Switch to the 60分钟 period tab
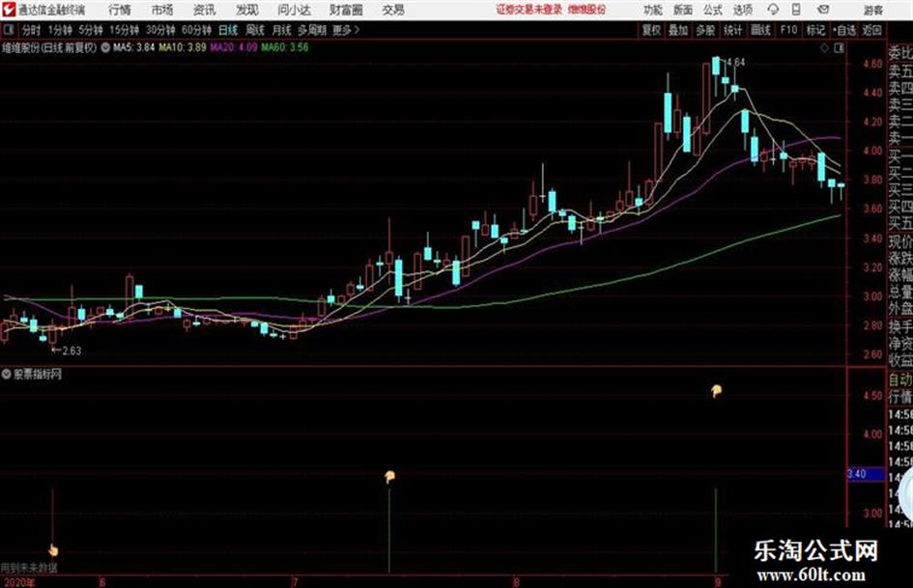Image resolution: width=913 pixels, height=588 pixels. tap(196, 30)
